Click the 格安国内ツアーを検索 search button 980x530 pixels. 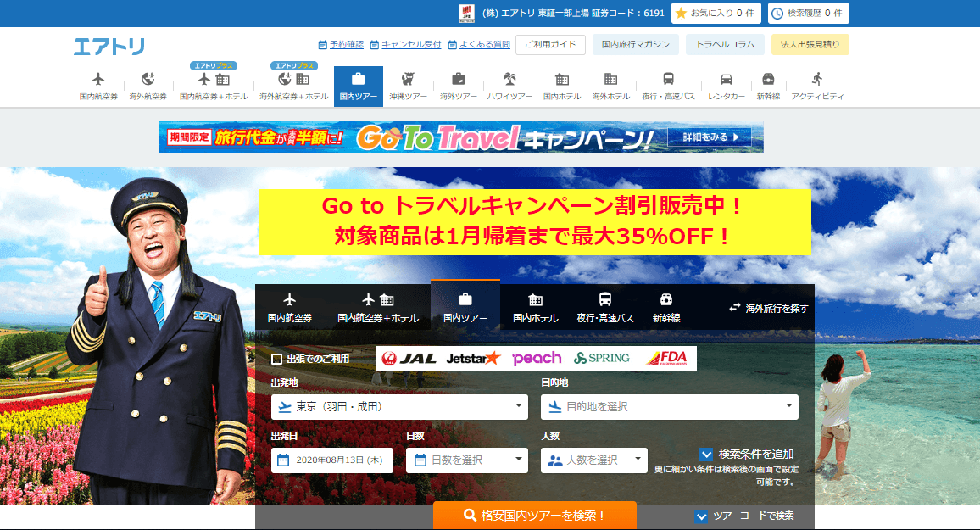pyautogui.click(x=533, y=515)
